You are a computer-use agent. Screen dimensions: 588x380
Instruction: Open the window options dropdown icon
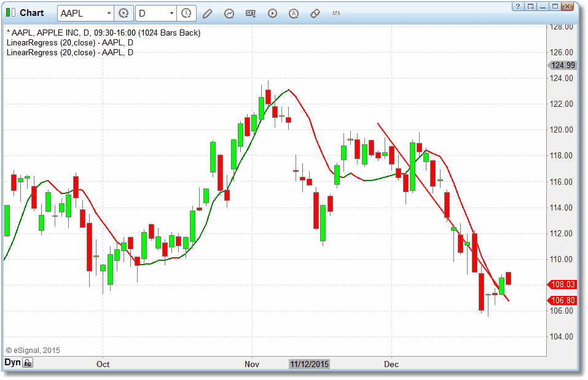[530, 6]
